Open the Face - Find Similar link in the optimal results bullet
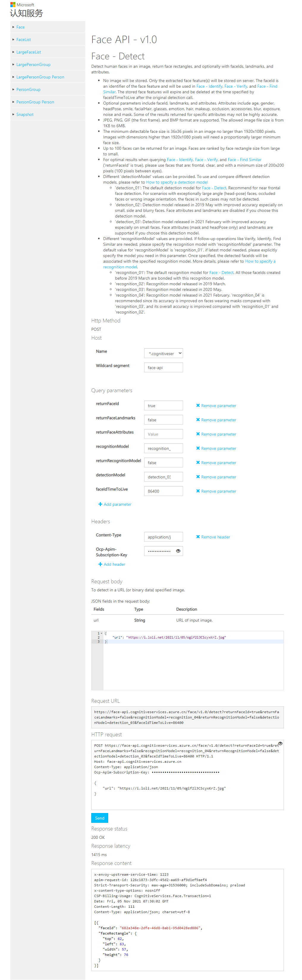Screen dimensions: 302x980 pyautogui.click(x=245, y=160)
